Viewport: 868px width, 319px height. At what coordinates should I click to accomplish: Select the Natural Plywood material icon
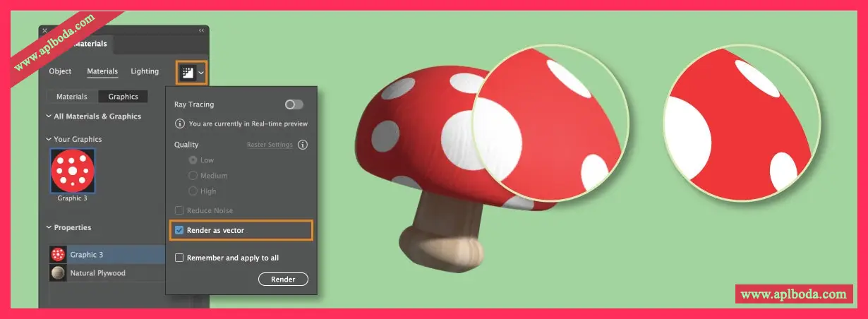click(58, 273)
